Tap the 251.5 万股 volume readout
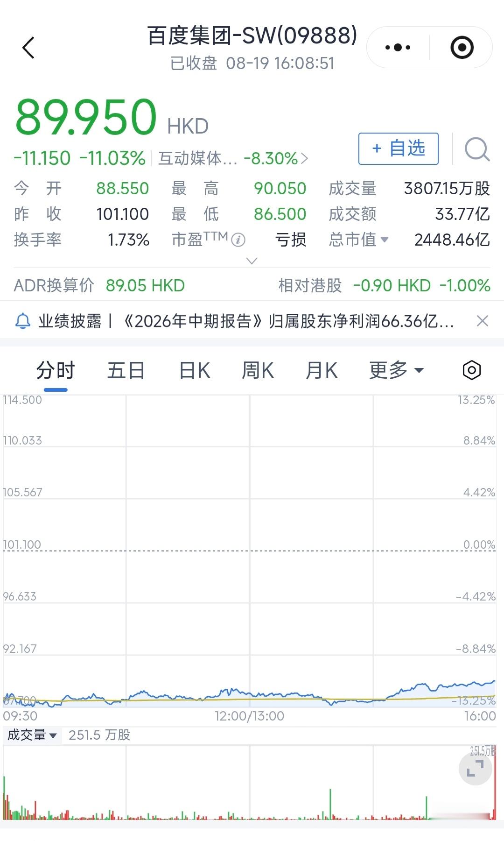Screen dimensions: 504x841 [x=99, y=735]
